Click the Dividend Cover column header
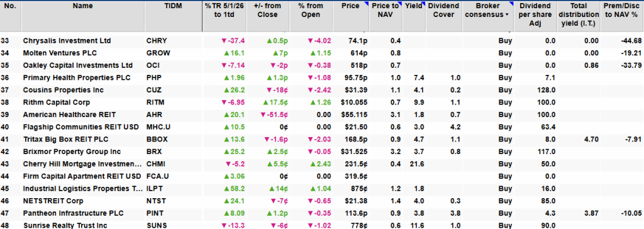This screenshot has width=644, height=229. coord(444,16)
